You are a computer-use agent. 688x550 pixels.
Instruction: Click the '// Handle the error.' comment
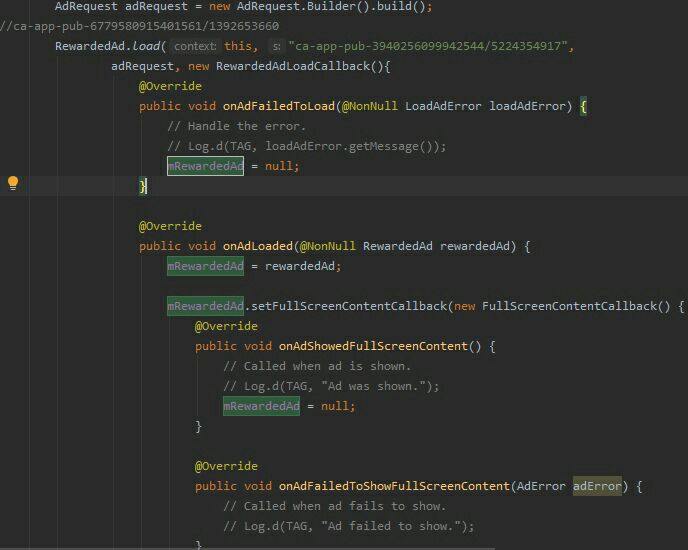236,126
